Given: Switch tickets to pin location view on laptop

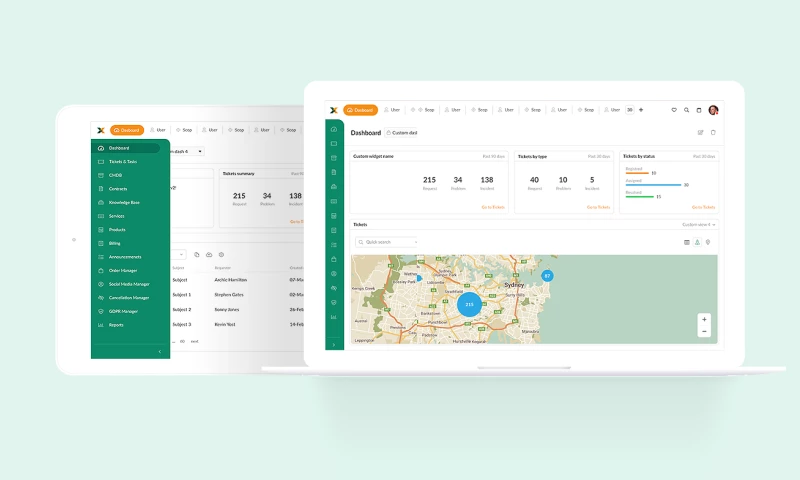Looking at the screenshot, I should tap(708, 242).
